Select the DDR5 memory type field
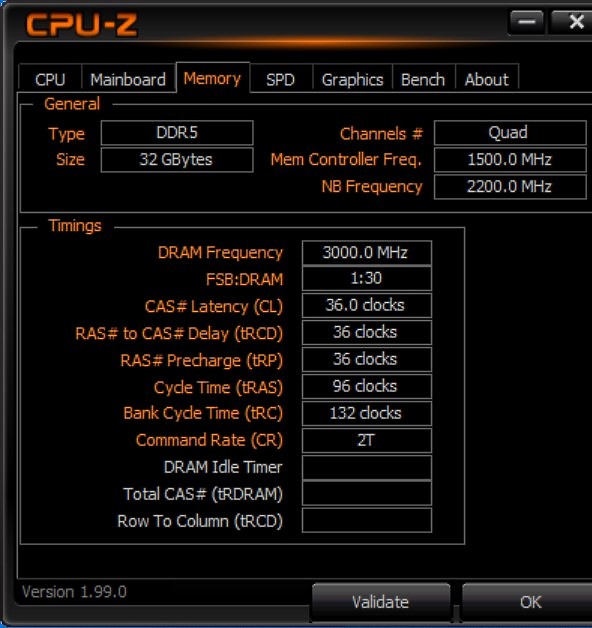 click(177, 133)
